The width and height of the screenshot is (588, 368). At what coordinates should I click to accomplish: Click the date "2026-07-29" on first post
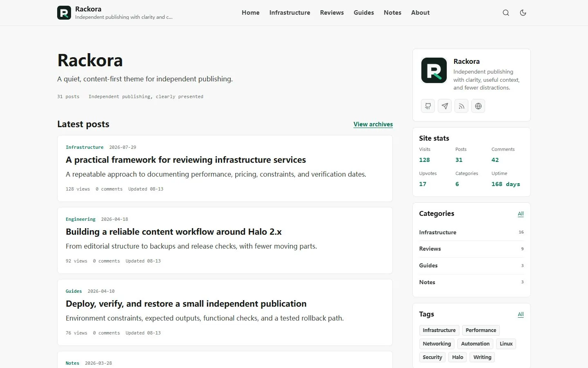point(122,147)
